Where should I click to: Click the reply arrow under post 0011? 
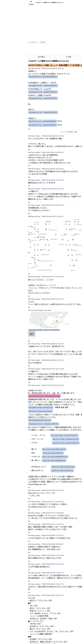coord(29,341)
